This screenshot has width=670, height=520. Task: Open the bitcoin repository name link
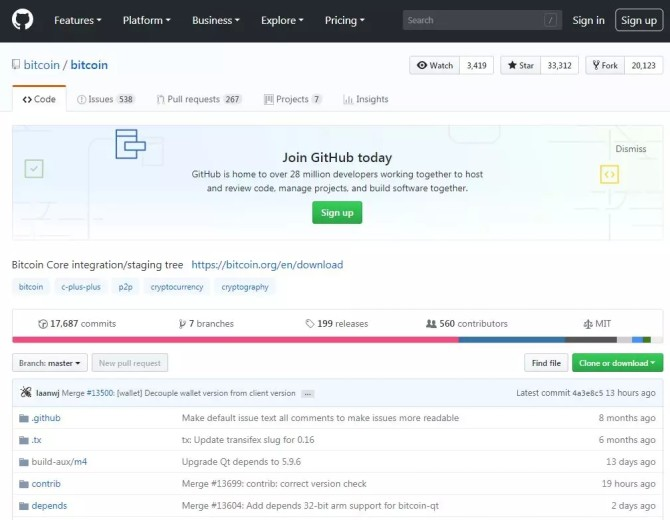[89, 65]
